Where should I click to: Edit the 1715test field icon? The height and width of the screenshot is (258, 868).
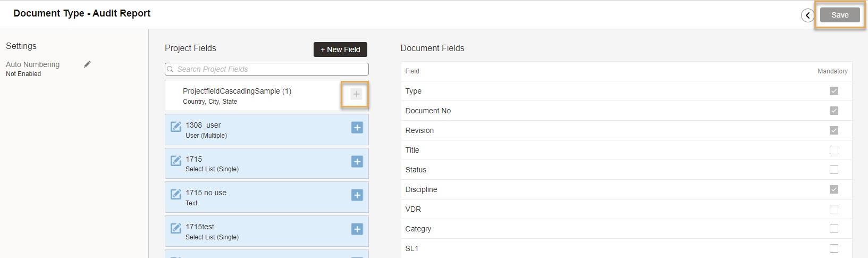[176, 228]
